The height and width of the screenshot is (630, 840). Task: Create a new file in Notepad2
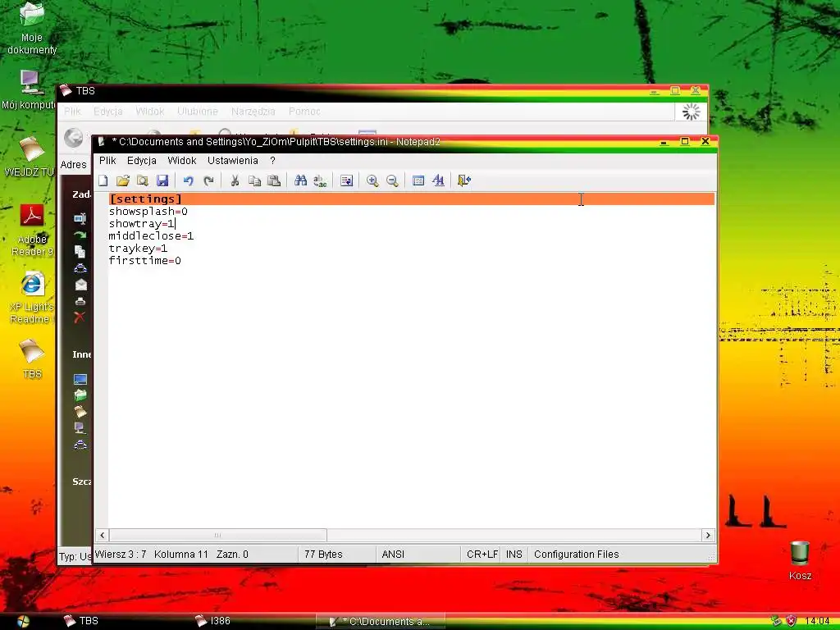[103, 180]
